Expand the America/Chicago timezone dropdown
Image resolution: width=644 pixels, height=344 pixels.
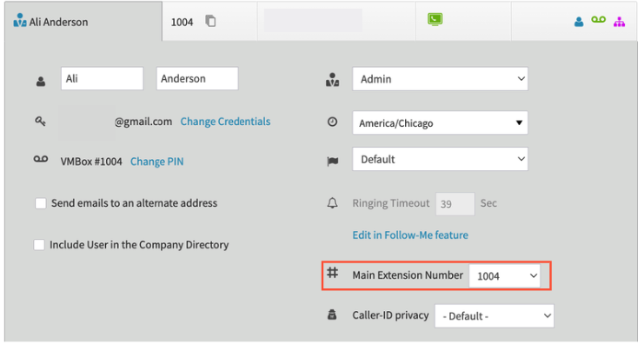(440, 122)
